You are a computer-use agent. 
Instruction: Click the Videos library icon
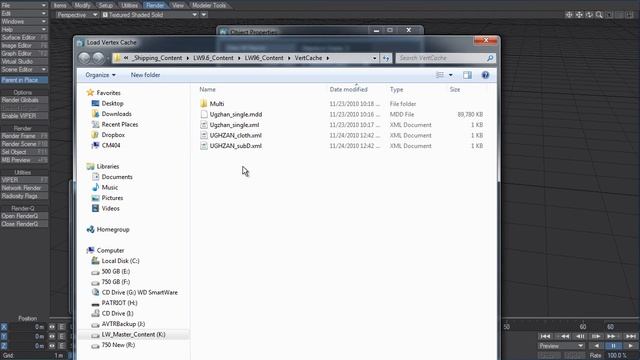click(95, 208)
